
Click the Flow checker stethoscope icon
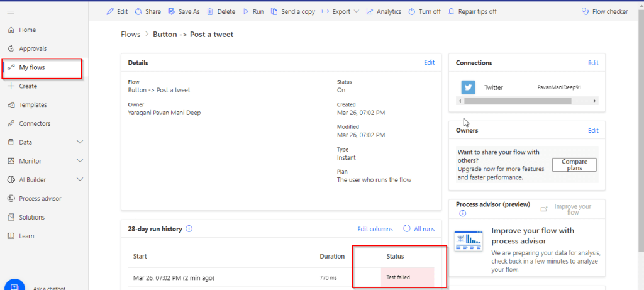[x=586, y=11]
